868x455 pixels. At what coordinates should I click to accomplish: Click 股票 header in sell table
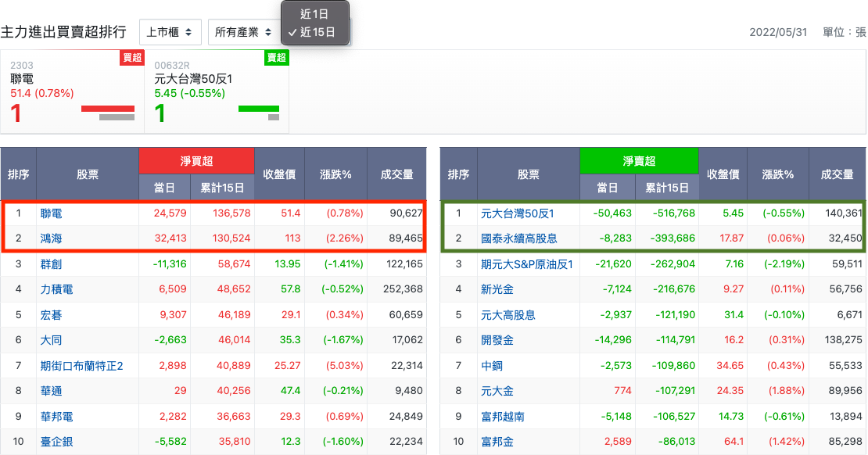[x=528, y=174]
